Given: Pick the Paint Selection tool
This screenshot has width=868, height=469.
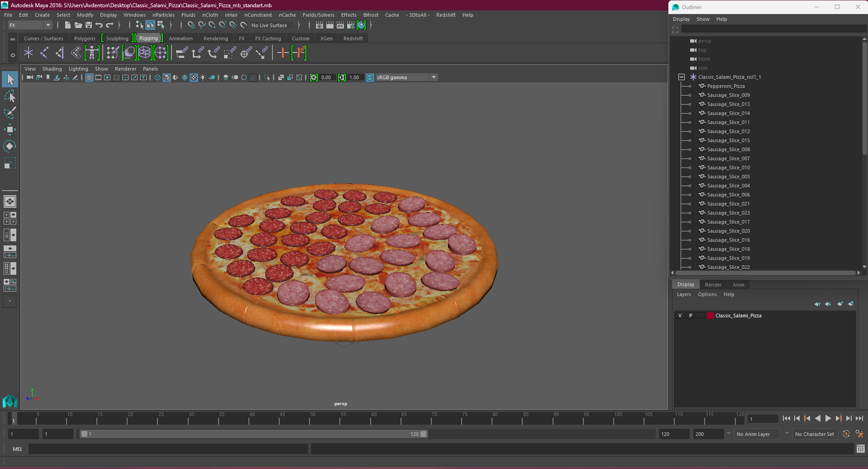Looking at the screenshot, I should tap(10, 113).
